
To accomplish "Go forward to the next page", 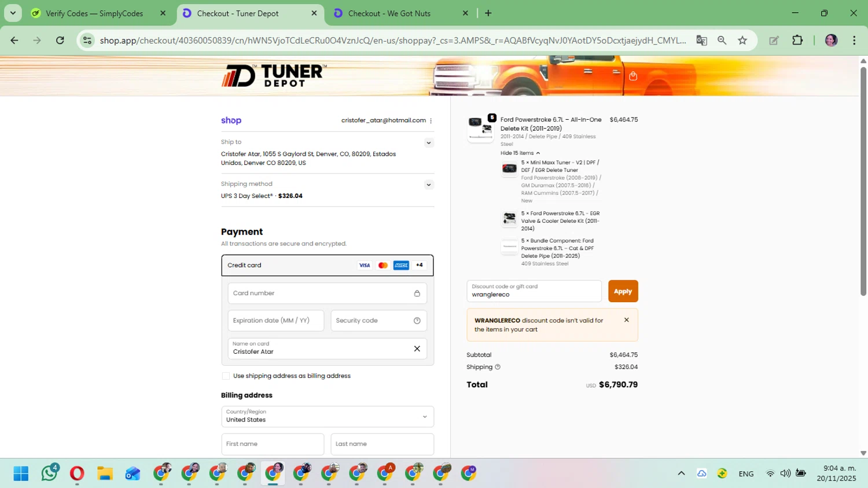I will click(37, 40).
